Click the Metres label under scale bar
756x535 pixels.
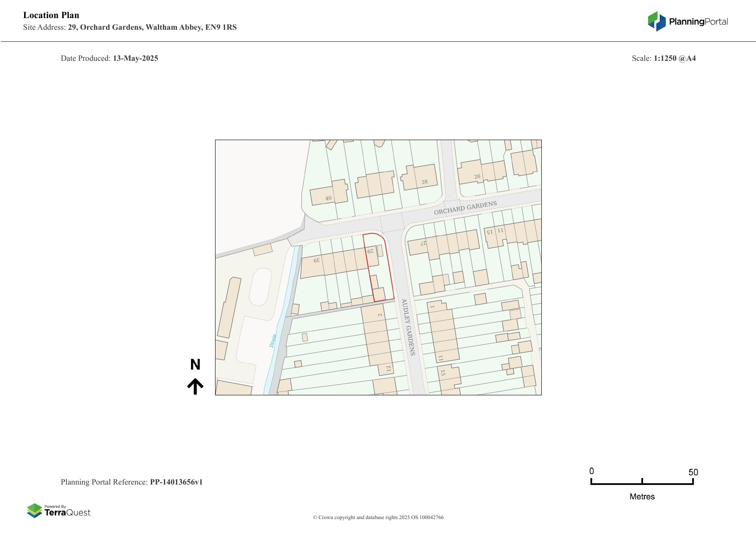(642, 497)
